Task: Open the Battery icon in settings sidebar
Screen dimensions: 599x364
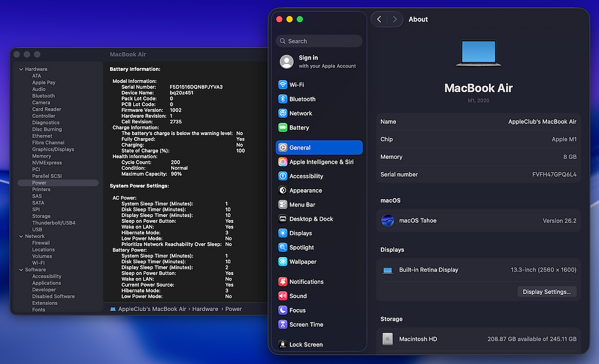Action: click(282, 128)
